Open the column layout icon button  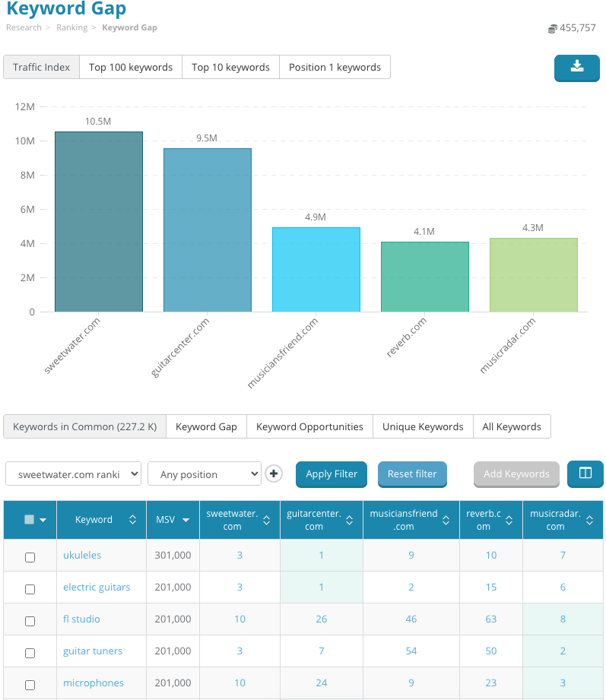click(x=585, y=474)
